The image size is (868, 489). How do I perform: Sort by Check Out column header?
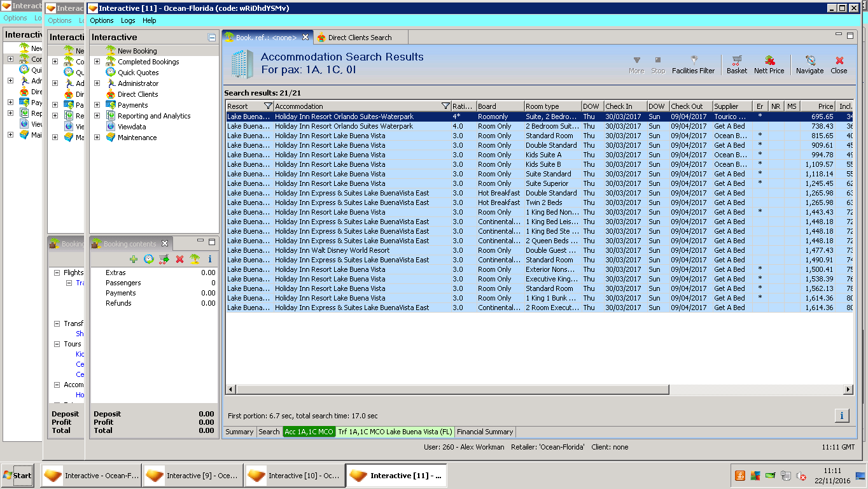690,106
